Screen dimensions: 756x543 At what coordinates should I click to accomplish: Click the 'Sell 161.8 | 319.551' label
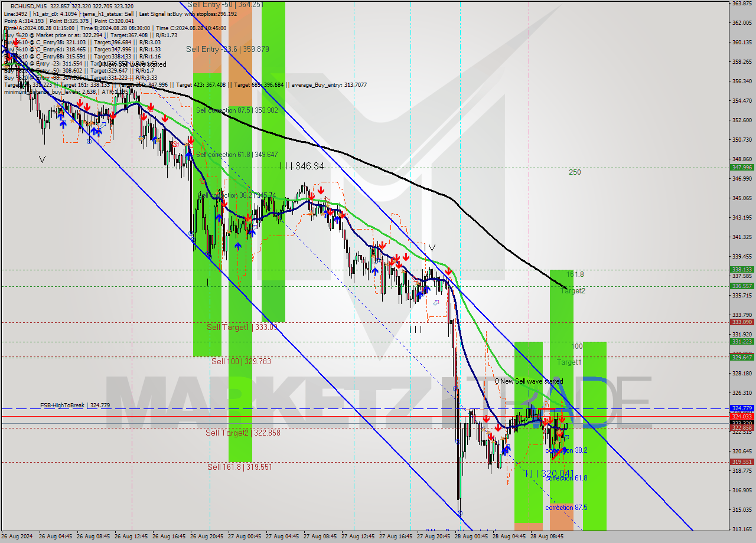(240, 467)
